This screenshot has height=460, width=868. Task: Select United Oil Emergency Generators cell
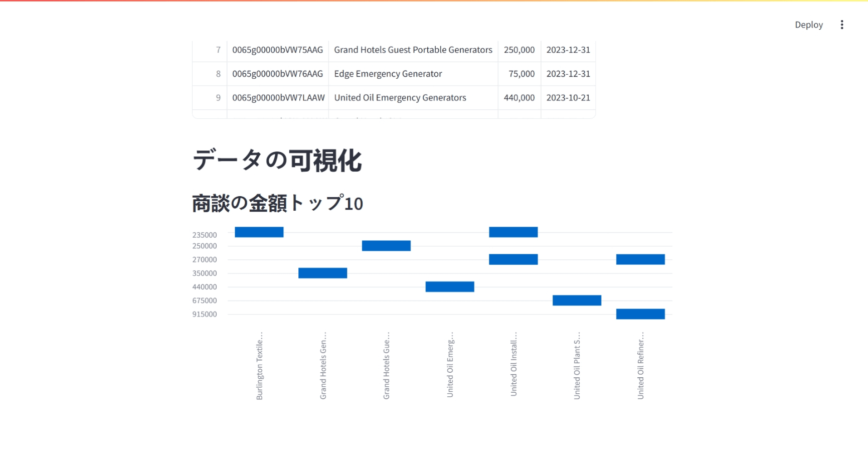pos(413,98)
